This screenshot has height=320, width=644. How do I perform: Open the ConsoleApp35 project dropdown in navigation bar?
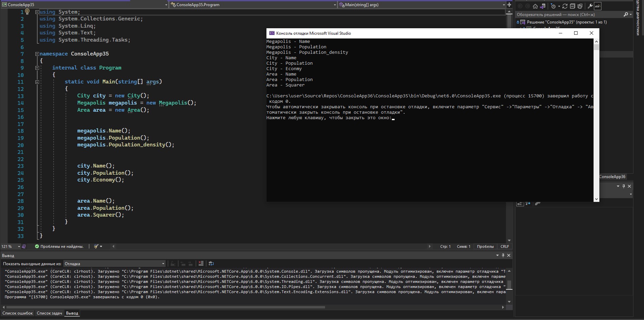(x=85, y=5)
